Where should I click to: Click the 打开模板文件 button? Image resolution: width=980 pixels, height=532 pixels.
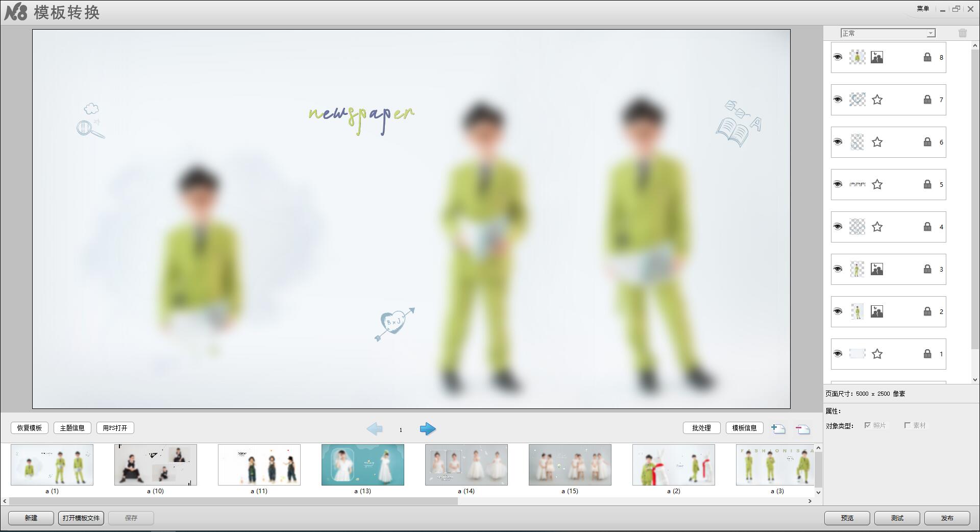(81, 518)
